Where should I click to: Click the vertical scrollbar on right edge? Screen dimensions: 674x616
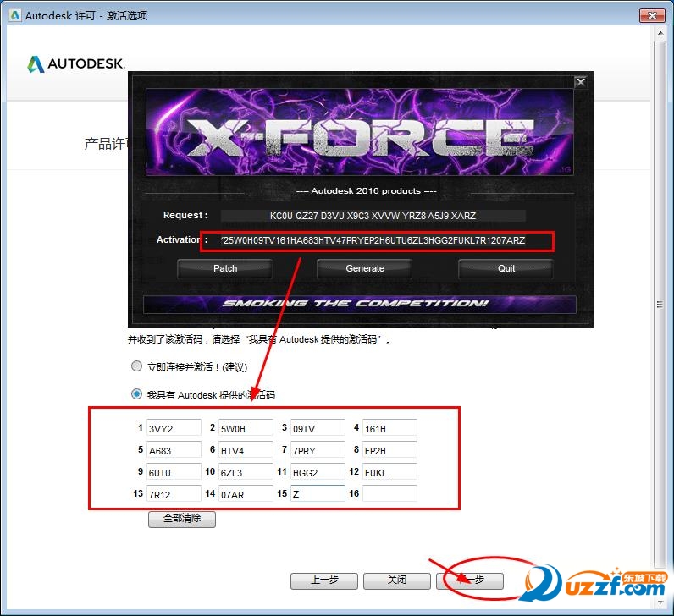click(x=660, y=305)
